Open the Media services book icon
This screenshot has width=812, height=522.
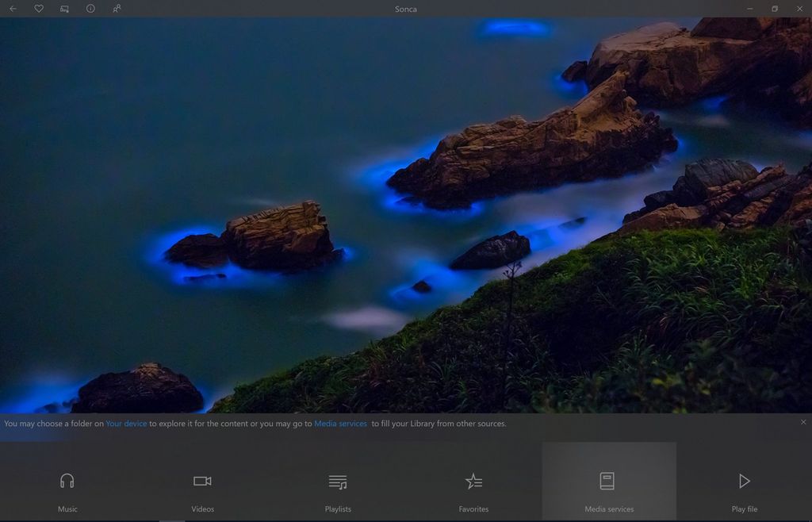pyautogui.click(x=608, y=480)
